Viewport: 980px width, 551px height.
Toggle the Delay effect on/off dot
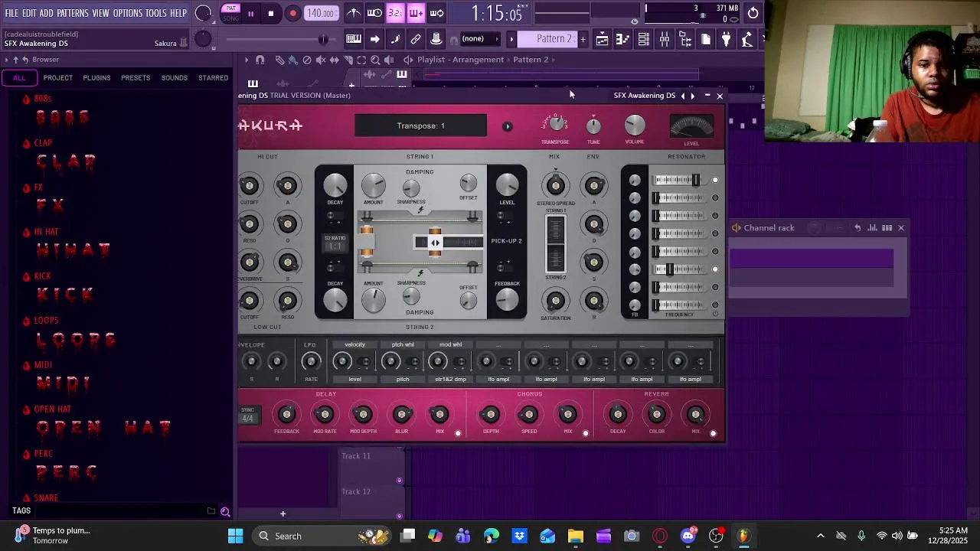click(458, 433)
